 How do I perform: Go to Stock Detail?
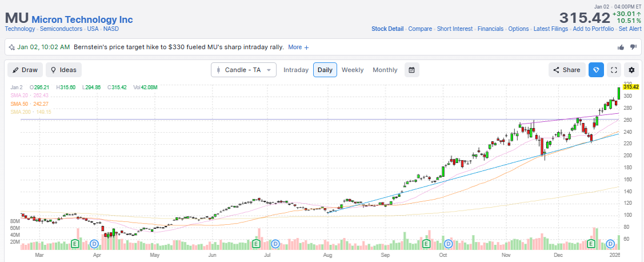click(387, 29)
